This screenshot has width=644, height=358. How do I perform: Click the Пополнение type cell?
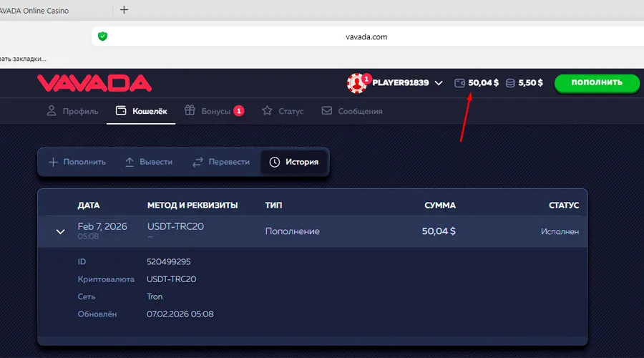click(292, 231)
